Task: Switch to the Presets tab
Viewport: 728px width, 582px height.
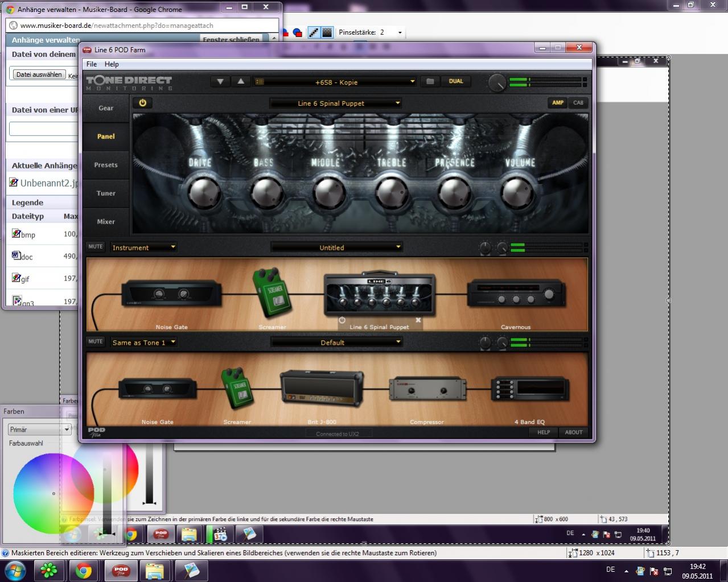Action: click(x=106, y=165)
